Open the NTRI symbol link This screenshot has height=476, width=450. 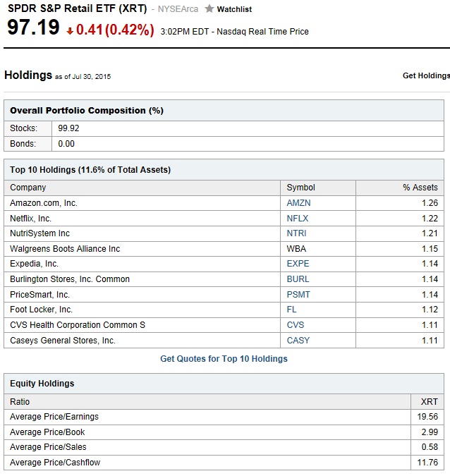tap(296, 233)
